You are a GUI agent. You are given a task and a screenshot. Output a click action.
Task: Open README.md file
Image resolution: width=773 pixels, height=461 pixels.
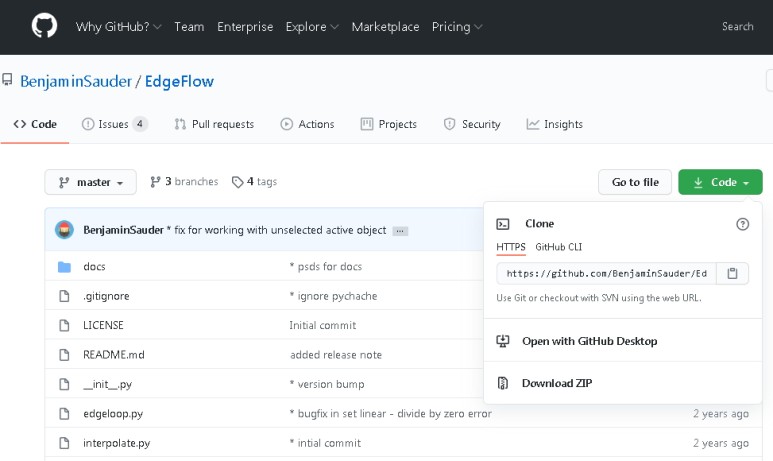114,355
